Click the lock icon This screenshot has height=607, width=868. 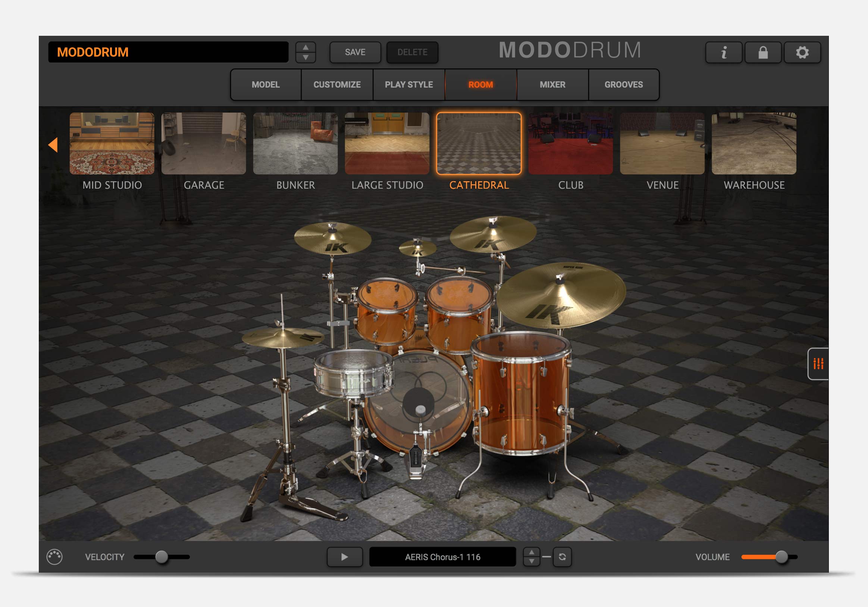pos(763,52)
